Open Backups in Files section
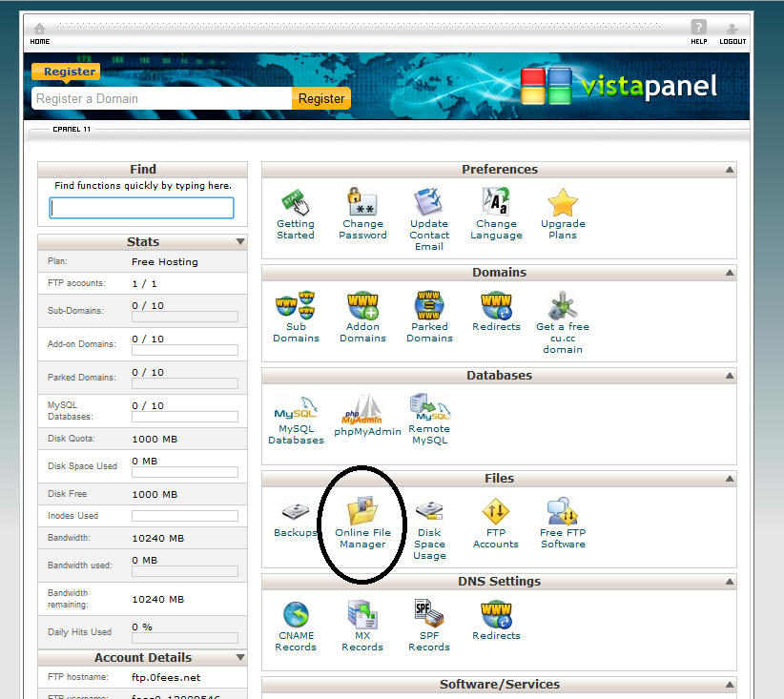Viewport: 784px width, 699px height. click(295, 520)
